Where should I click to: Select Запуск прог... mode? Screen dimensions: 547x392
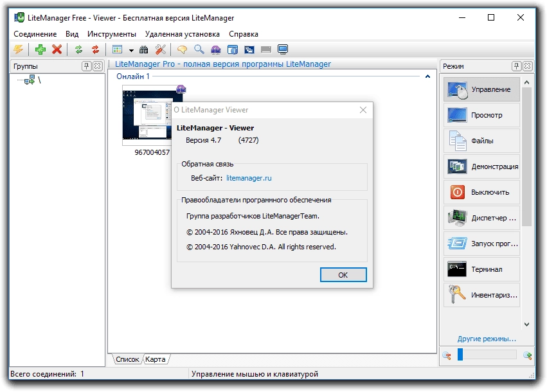click(x=482, y=244)
